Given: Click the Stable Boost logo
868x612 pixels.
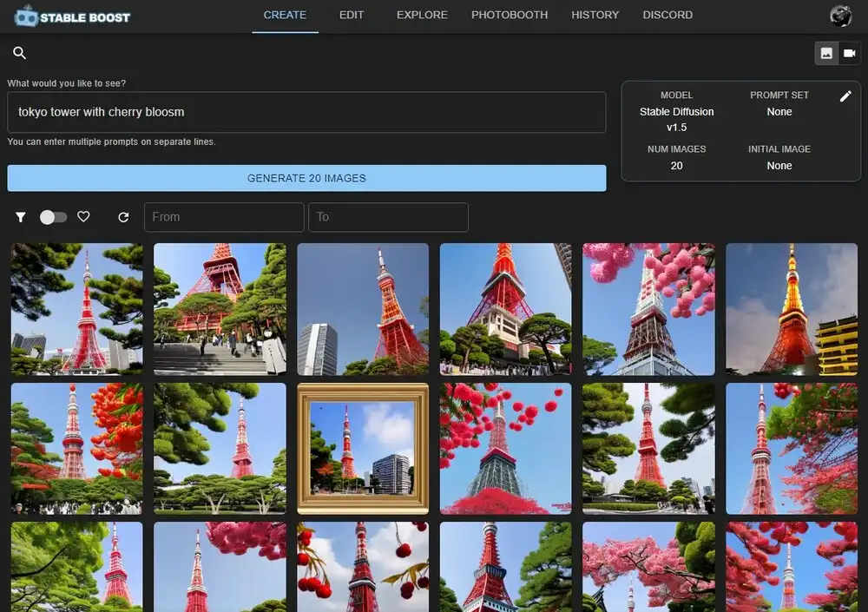Looking at the screenshot, I should (x=73, y=16).
